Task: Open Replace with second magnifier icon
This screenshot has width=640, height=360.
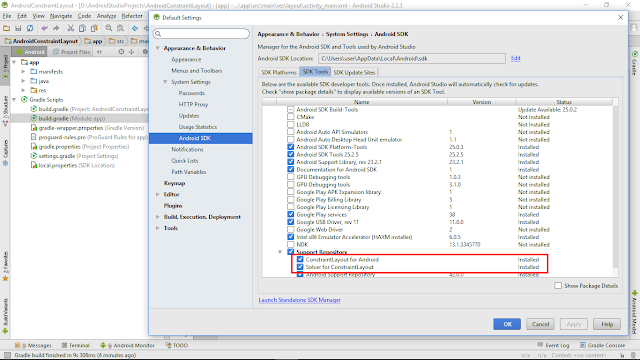Action: pos(120,28)
